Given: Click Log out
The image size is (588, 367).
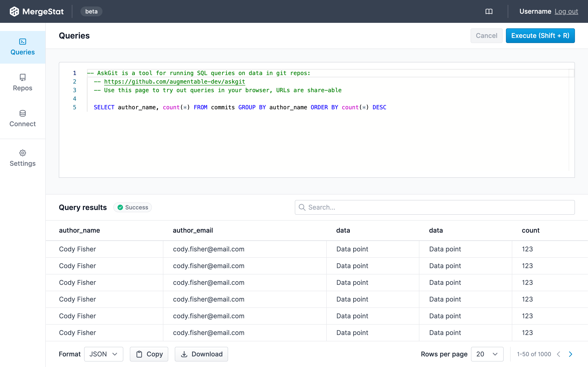Looking at the screenshot, I should 566,11.
